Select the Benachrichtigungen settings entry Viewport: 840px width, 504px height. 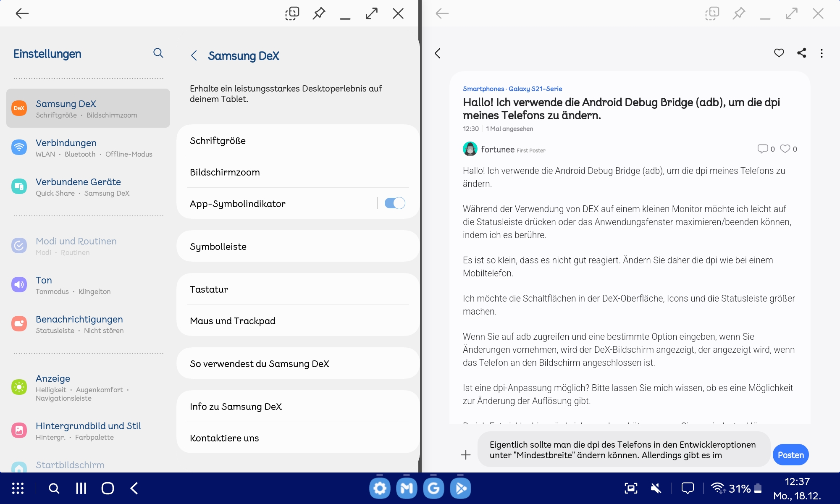tap(79, 324)
